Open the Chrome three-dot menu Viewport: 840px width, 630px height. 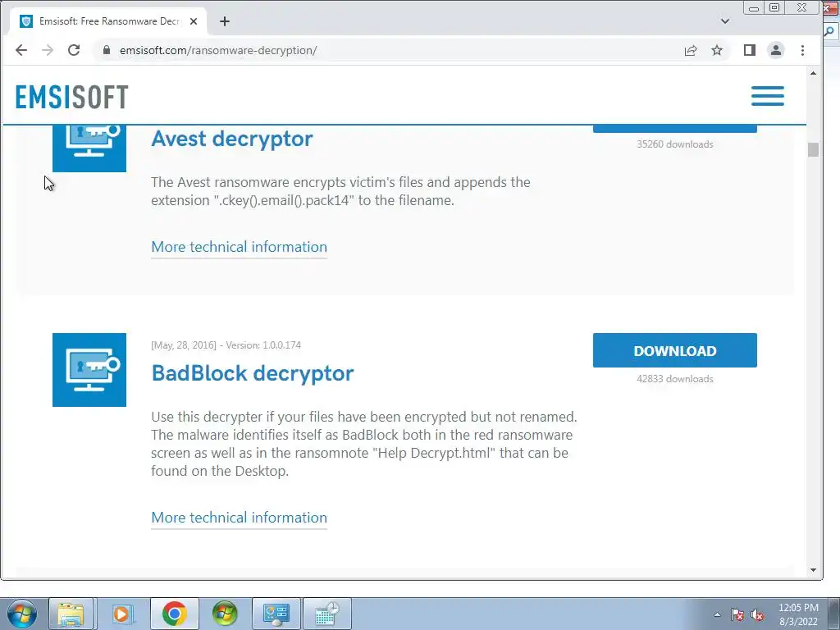coord(802,50)
